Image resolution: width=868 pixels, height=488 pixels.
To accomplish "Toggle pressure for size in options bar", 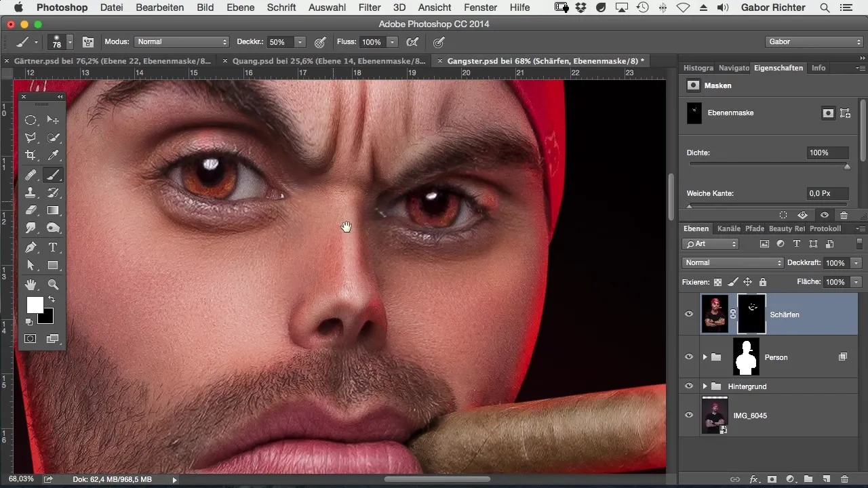I will (439, 42).
